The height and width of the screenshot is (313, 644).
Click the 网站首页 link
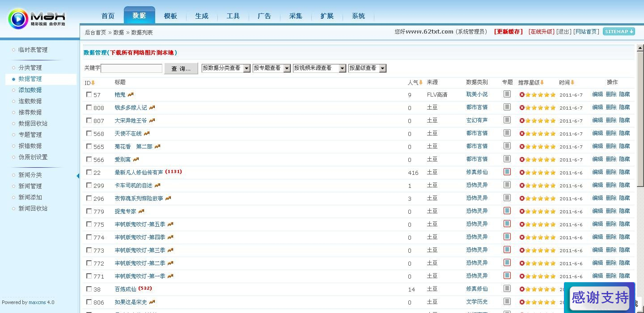(586, 32)
